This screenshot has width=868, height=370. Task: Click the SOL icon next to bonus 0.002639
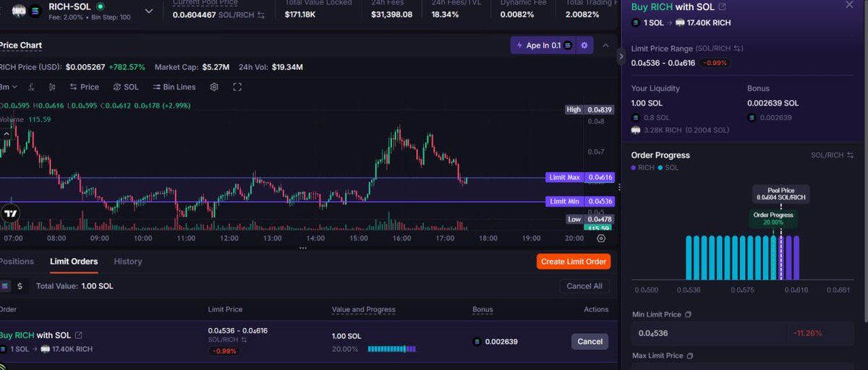pos(477,342)
